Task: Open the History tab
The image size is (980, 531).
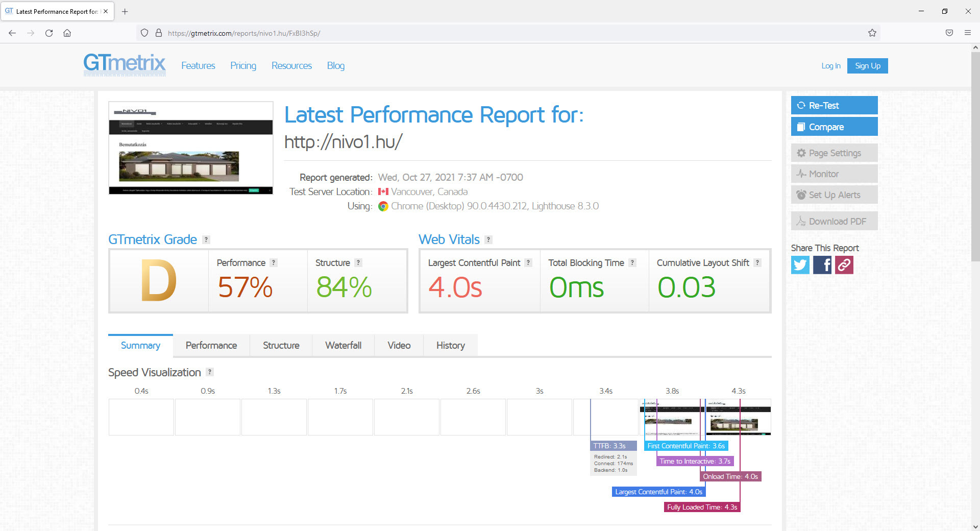Action: click(x=450, y=346)
